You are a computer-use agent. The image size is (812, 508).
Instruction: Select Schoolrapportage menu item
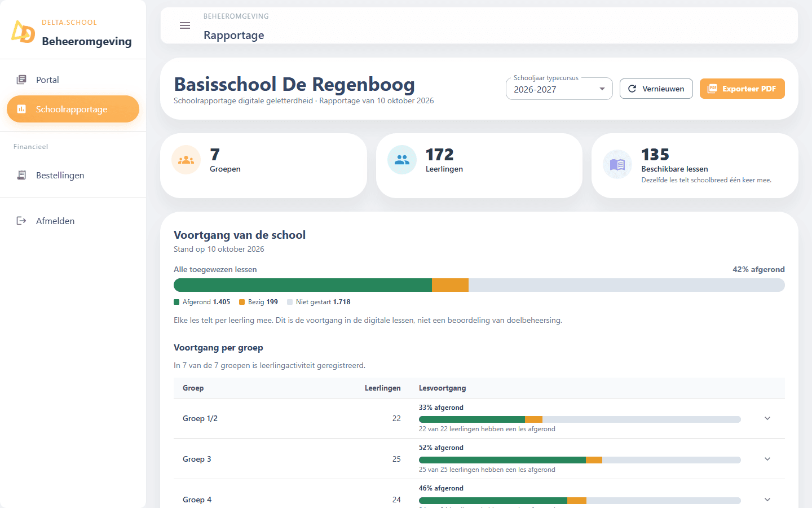pos(73,109)
